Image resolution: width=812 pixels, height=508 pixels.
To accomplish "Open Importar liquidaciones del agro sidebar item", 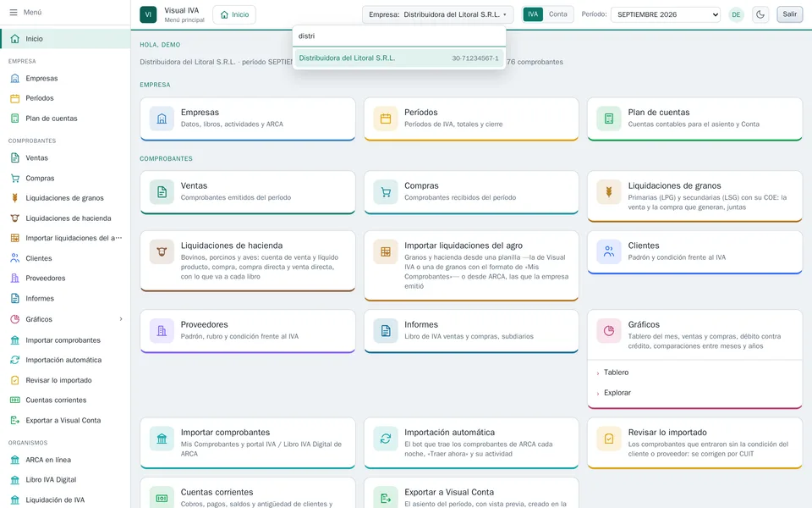I will (65, 238).
